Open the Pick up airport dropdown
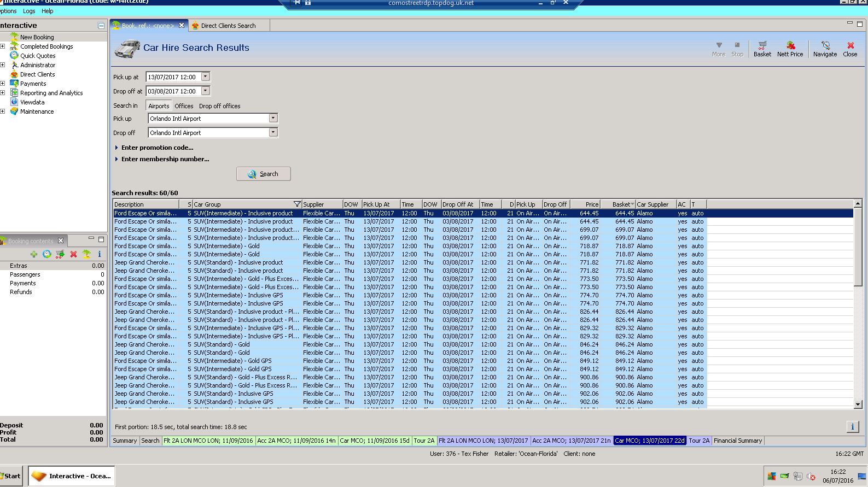Image resolution: width=868 pixels, height=487 pixels. (273, 119)
